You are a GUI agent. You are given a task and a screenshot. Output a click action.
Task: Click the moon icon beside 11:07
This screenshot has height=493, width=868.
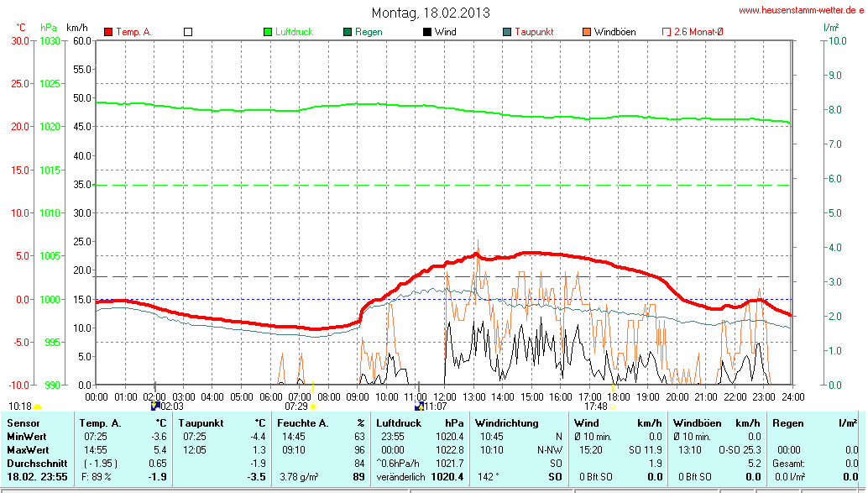(419, 406)
